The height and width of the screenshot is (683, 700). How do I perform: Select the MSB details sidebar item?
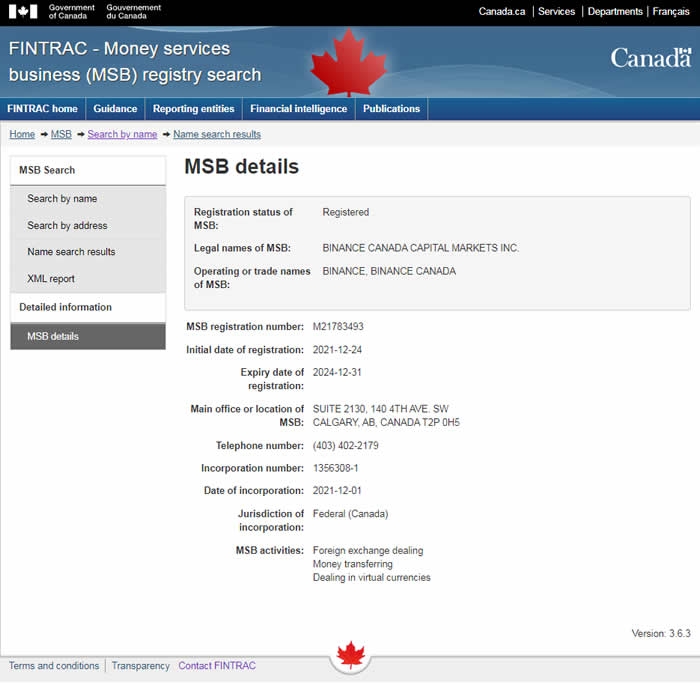point(88,336)
